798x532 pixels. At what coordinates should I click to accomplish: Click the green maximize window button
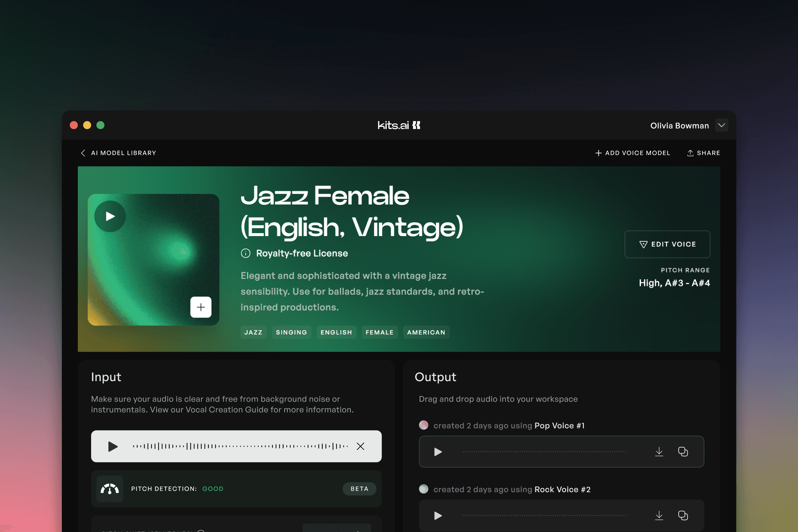point(100,125)
